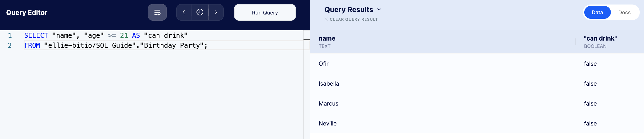
Task: Go to next query with right chevron
Action: (216, 12)
